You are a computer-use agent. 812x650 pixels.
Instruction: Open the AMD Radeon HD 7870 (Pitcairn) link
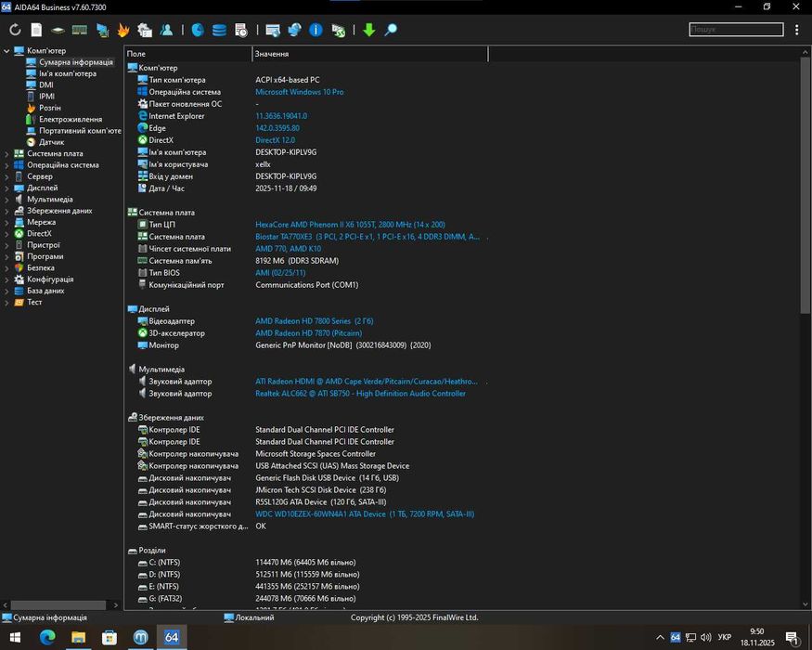[x=309, y=333]
